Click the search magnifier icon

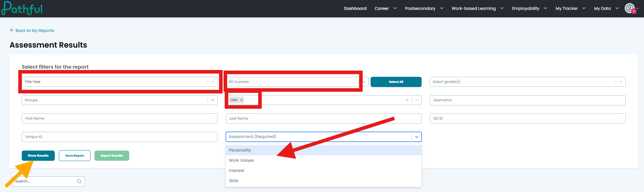(x=79, y=181)
